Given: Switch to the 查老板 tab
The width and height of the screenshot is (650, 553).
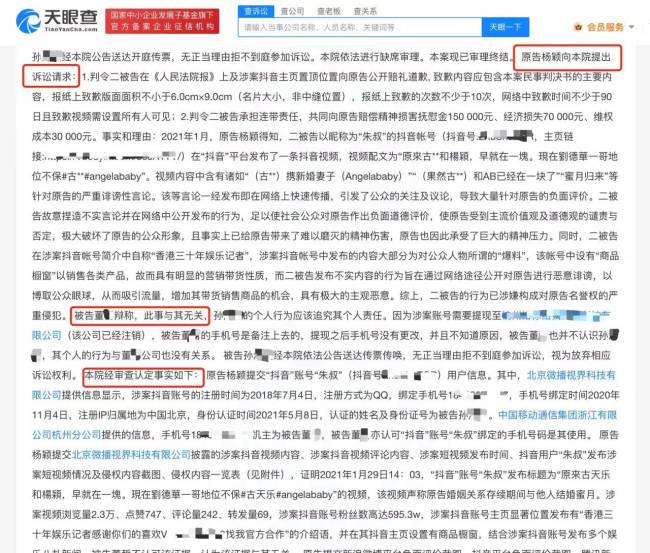Looking at the screenshot, I should pyautogui.click(x=329, y=11).
